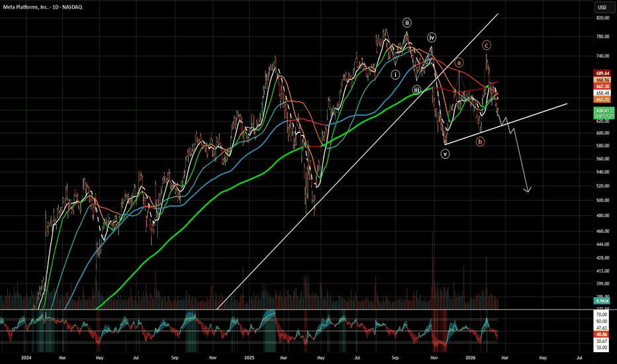Click the 689.64 dark red price tag
The height and width of the screenshot is (364, 617).
(602, 73)
